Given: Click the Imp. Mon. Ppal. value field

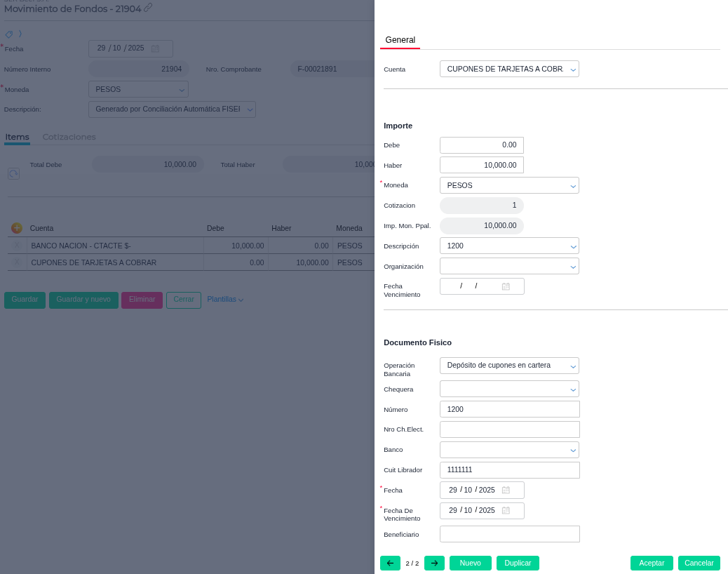Looking at the screenshot, I should coord(481,226).
